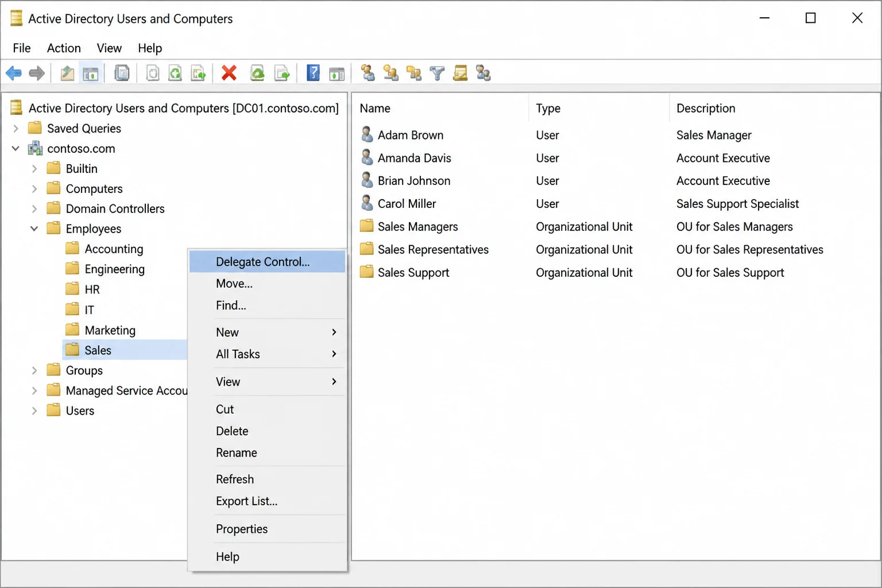Open Help with the blue question-mark icon
The height and width of the screenshot is (588, 882).
313,73
